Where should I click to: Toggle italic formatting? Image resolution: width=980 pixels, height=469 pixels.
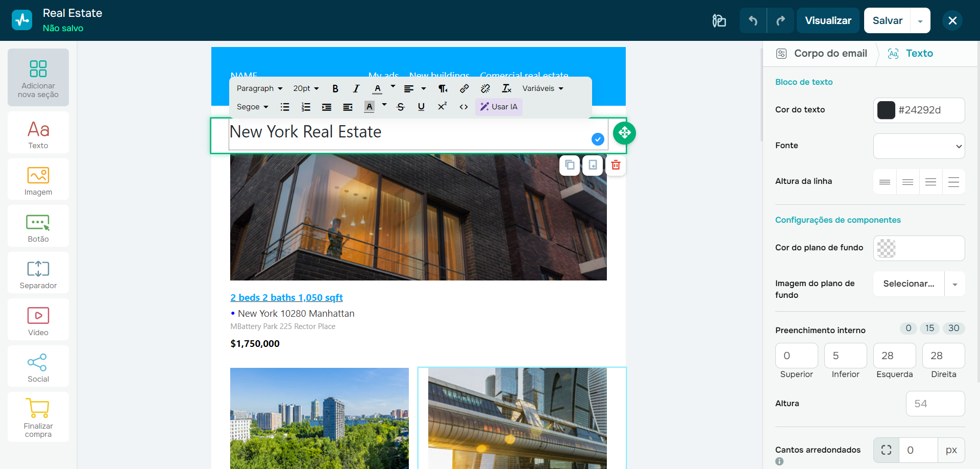click(x=356, y=88)
